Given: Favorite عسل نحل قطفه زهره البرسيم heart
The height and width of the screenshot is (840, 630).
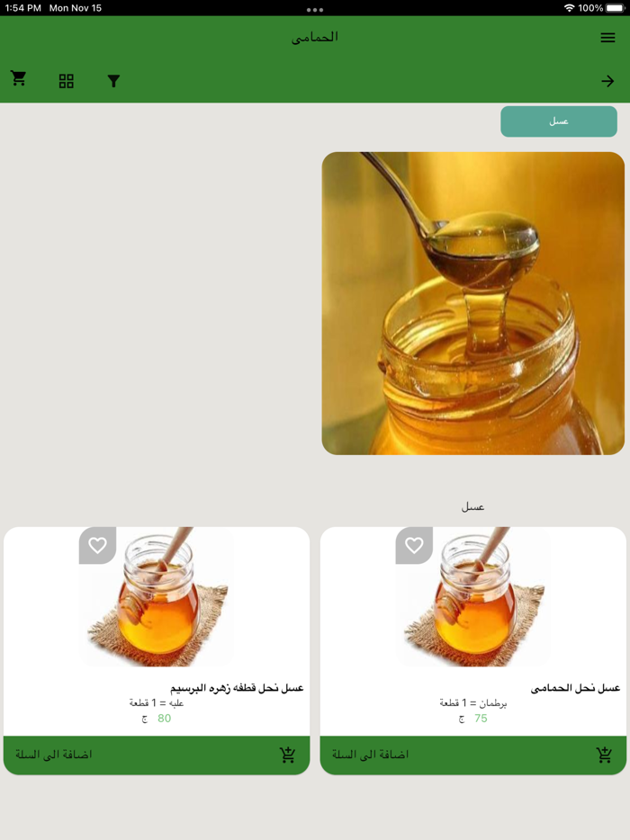Looking at the screenshot, I should click(97, 545).
